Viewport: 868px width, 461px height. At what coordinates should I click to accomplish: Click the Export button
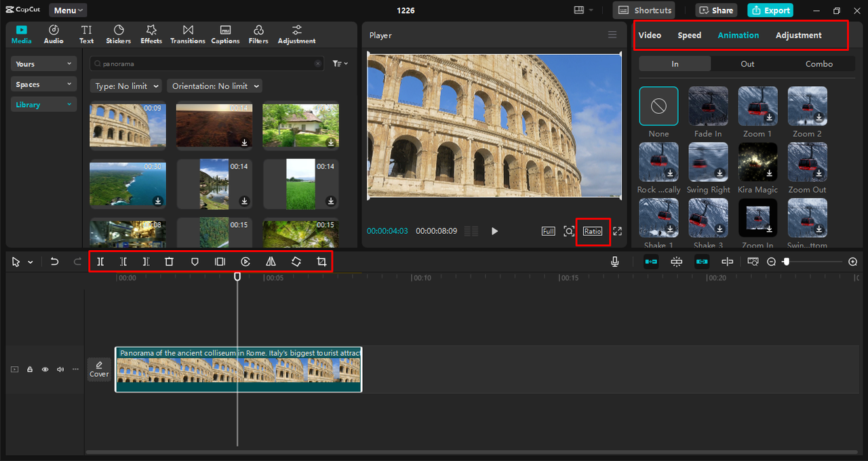(770, 10)
